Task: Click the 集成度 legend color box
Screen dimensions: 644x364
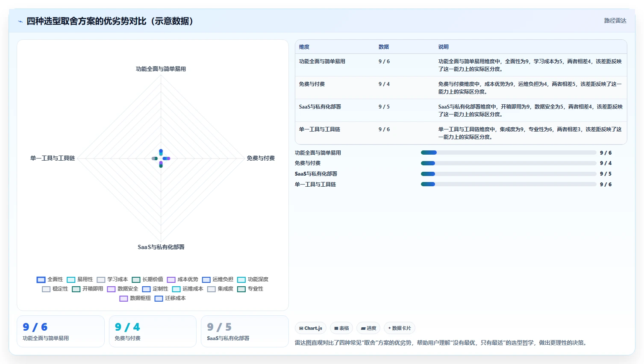Action: tap(212, 289)
